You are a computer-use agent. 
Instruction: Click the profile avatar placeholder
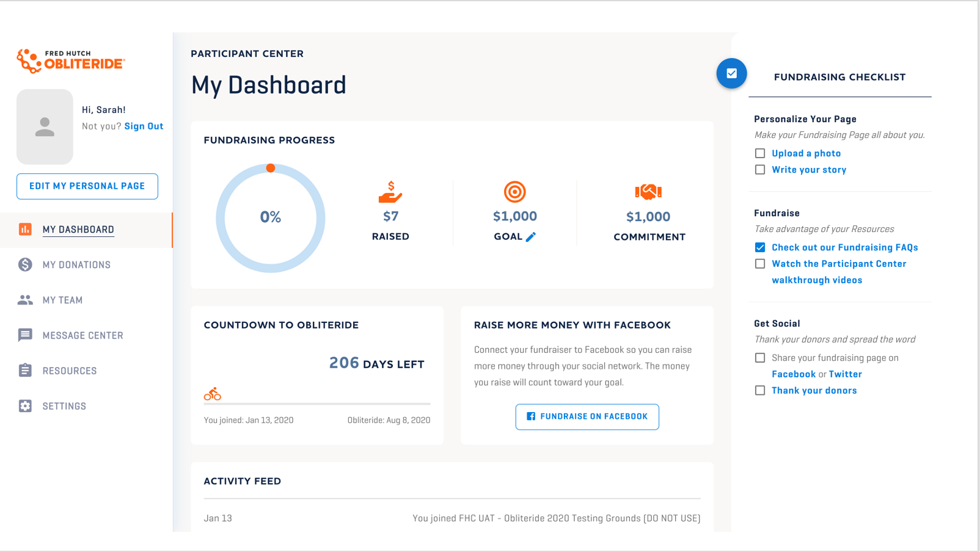[45, 126]
